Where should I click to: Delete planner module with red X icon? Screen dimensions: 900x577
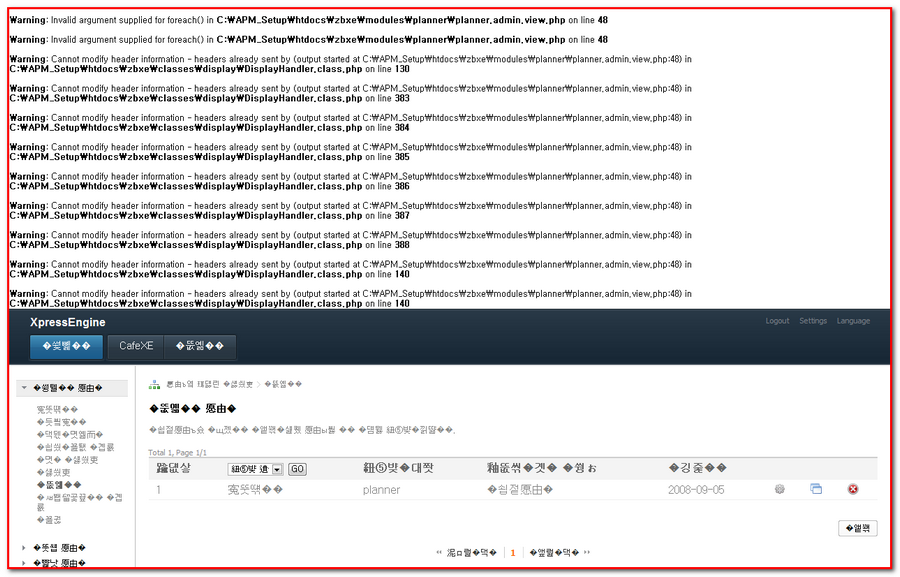tap(853, 489)
